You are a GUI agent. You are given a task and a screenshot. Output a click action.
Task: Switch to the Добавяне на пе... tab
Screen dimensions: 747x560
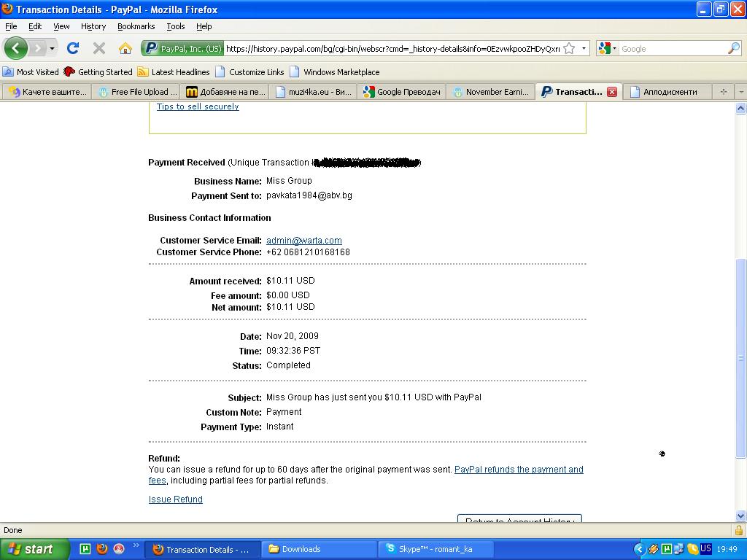click(225, 92)
